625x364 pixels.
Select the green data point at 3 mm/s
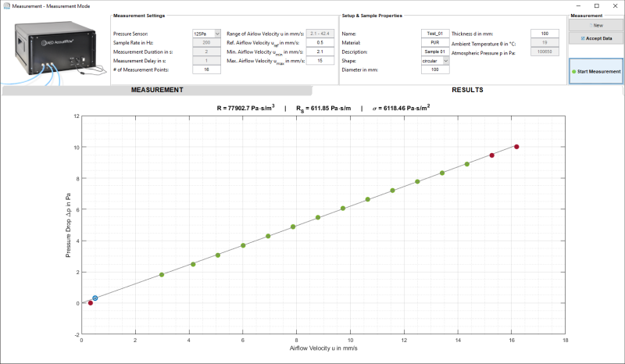[x=162, y=275]
